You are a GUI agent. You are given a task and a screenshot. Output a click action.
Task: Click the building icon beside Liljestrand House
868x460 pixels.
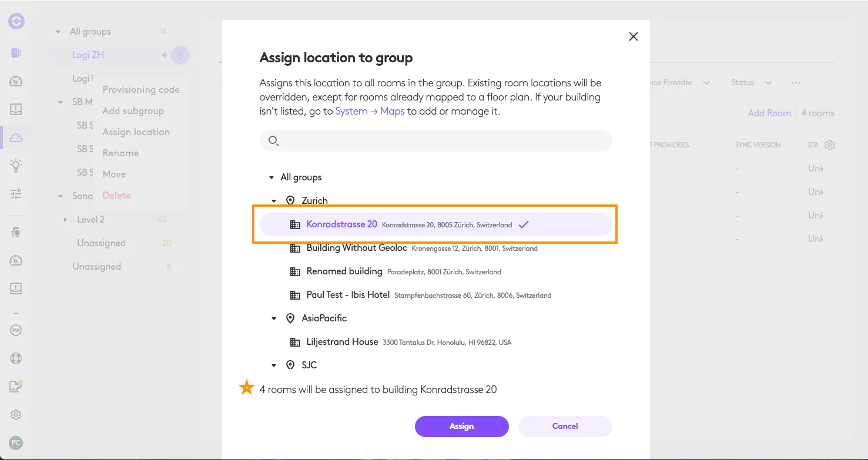tap(295, 342)
